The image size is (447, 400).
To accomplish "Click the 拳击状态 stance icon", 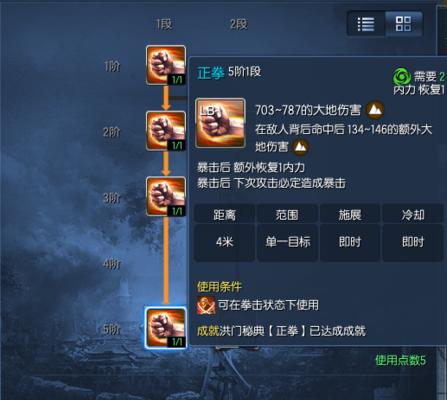I will 206,305.
